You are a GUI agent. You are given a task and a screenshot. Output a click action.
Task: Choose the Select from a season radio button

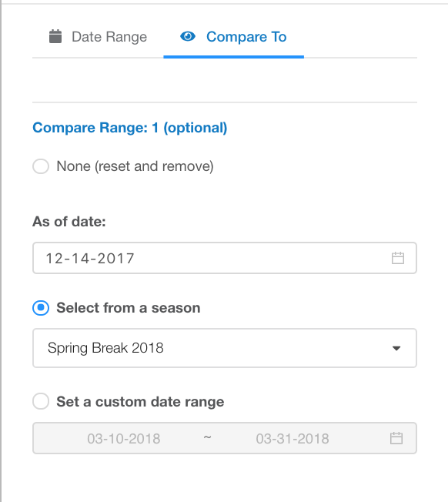click(41, 308)
